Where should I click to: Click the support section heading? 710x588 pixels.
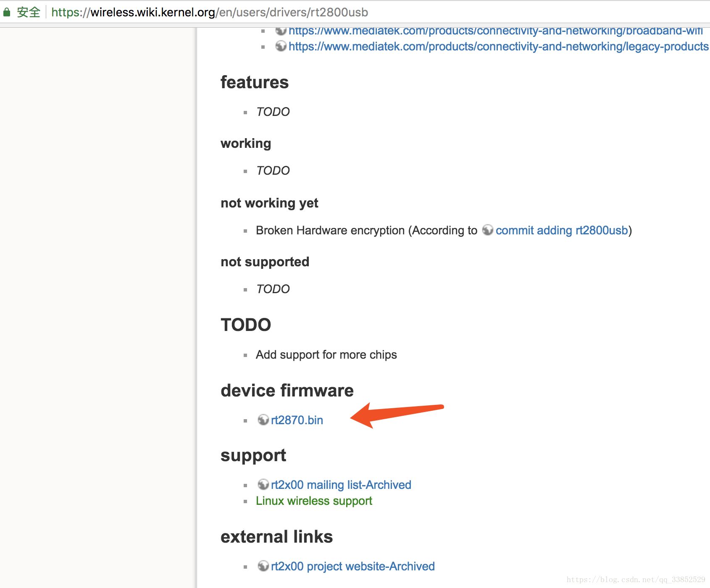pos(254,455)
